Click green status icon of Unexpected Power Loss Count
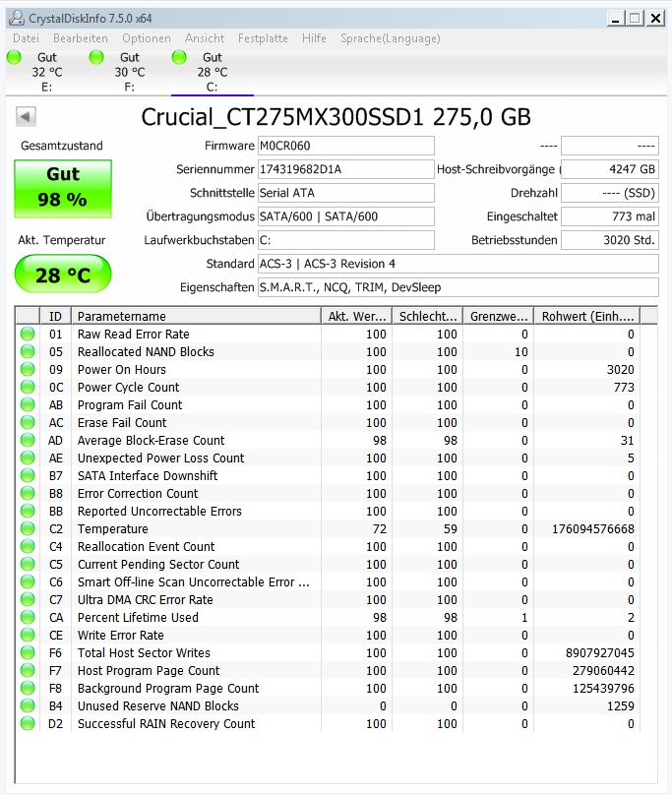 pyautogui.click(x=28, y=458)
